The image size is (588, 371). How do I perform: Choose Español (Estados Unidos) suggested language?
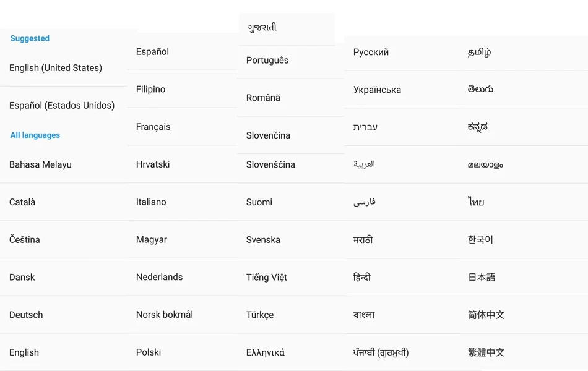[62, 106]
